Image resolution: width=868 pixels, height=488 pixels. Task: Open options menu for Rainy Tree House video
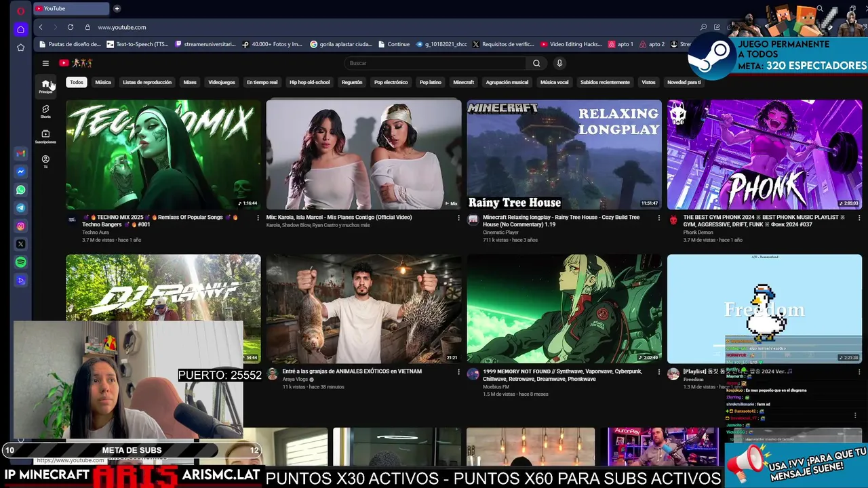click(658, 218)
